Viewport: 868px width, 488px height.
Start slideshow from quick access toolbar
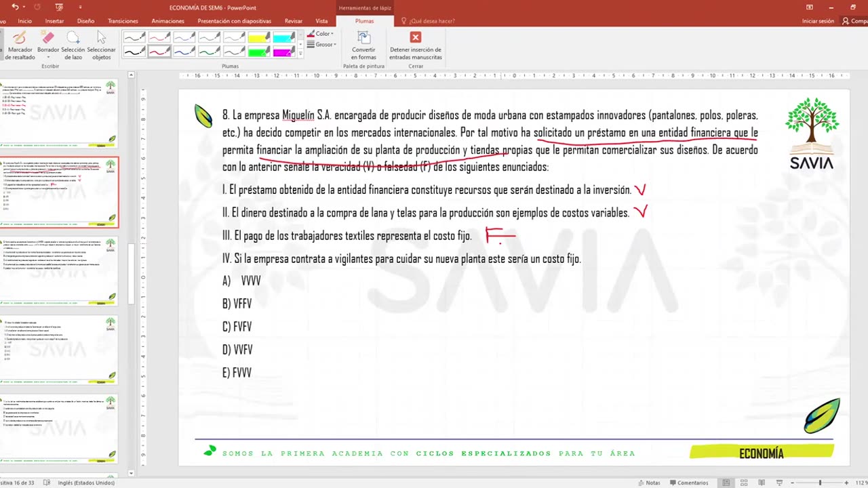(x=59, y=7)
